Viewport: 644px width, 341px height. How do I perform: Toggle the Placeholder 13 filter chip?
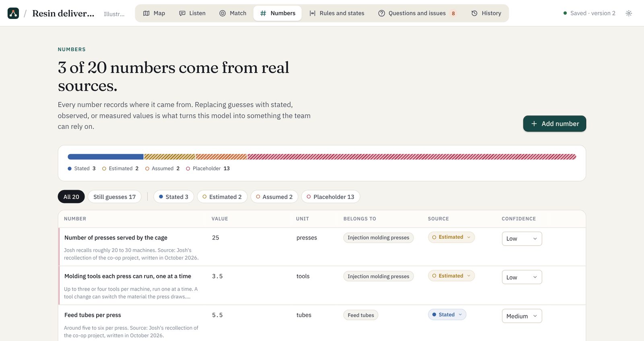click(x=330, y=196)
